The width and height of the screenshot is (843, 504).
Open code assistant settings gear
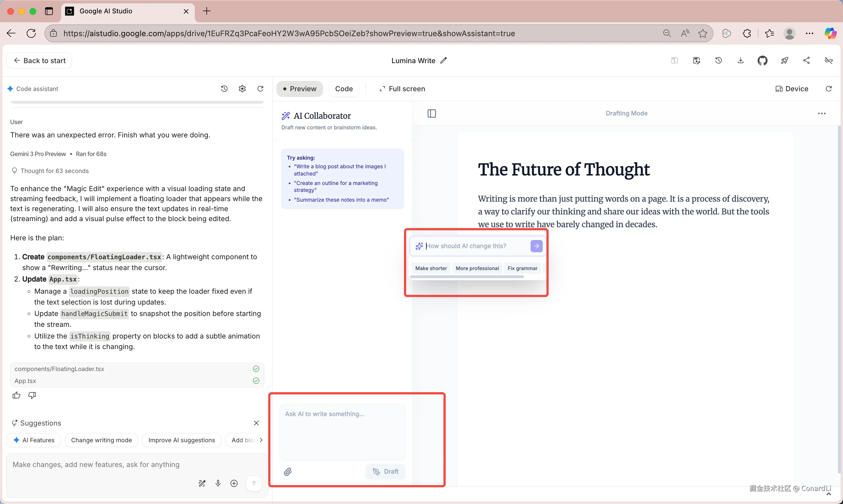pos(242,89)
